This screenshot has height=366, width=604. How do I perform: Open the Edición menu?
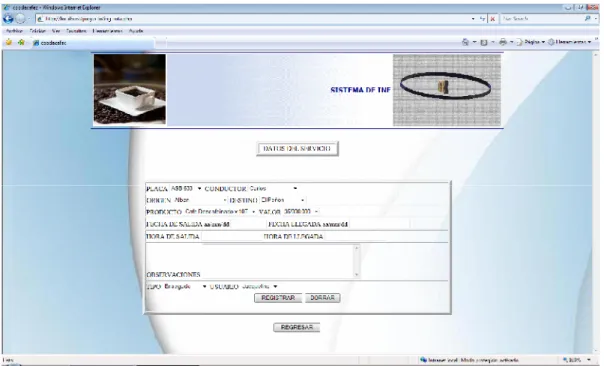click(37, 31)
